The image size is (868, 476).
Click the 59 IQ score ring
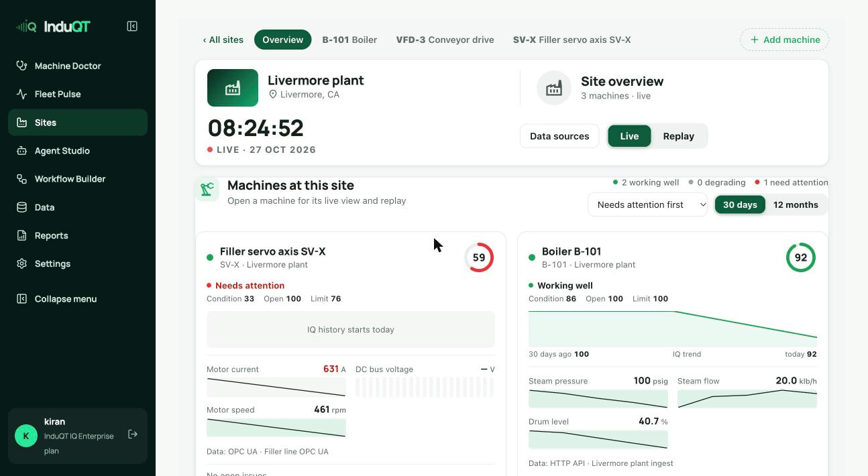pyautogui.click(x=479, y=257)
